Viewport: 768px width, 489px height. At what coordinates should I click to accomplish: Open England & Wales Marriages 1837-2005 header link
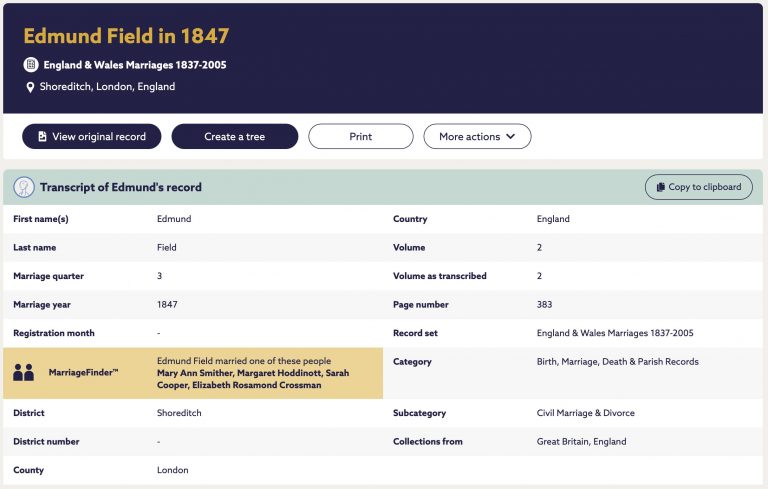pos(135,65)
